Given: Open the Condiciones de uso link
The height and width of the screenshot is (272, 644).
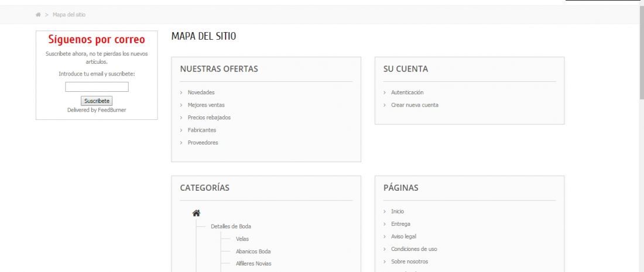Looking at the screenshot, I should (414, 249).
